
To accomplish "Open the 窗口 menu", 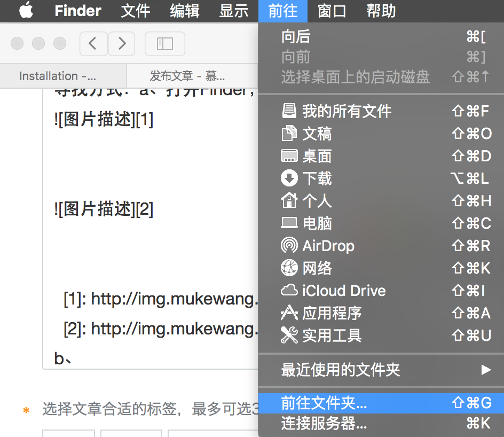I will [332, 11].
